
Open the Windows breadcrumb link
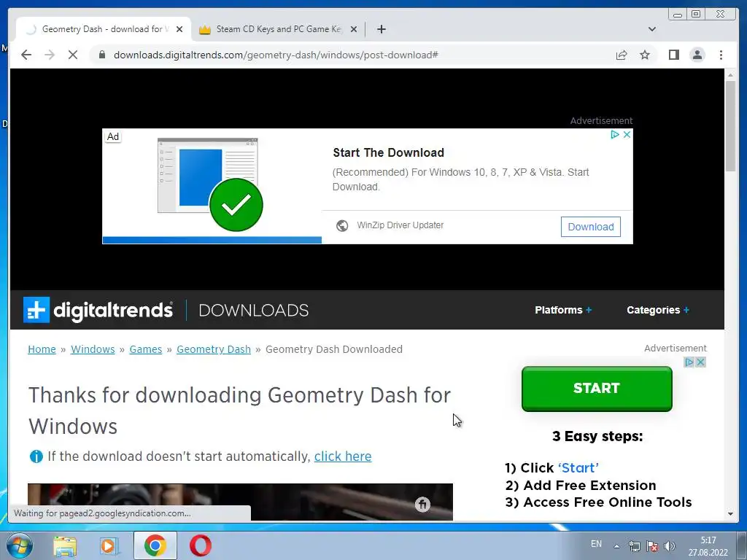93,349
